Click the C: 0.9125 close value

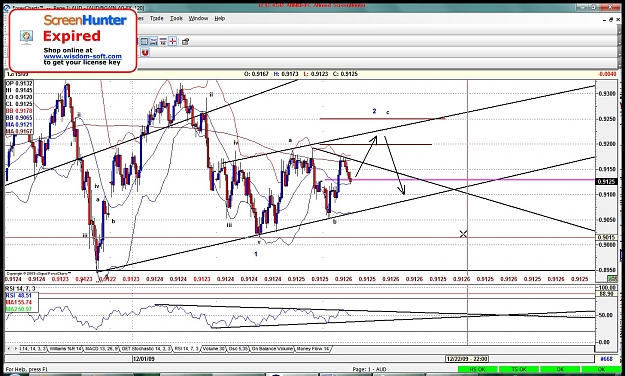pyautogui.click(x=345, y=74)
